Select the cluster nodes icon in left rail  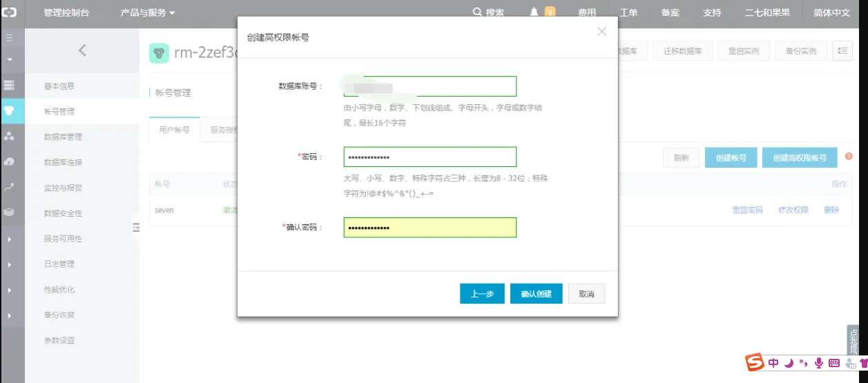coord(9,137)
